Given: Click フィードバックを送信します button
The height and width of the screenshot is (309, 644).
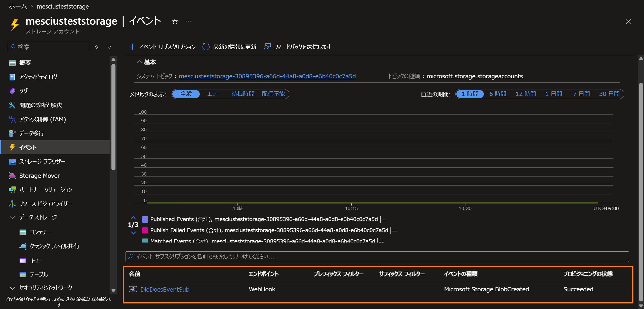Looking at the screenshot, I should click(x=297, y=47).
